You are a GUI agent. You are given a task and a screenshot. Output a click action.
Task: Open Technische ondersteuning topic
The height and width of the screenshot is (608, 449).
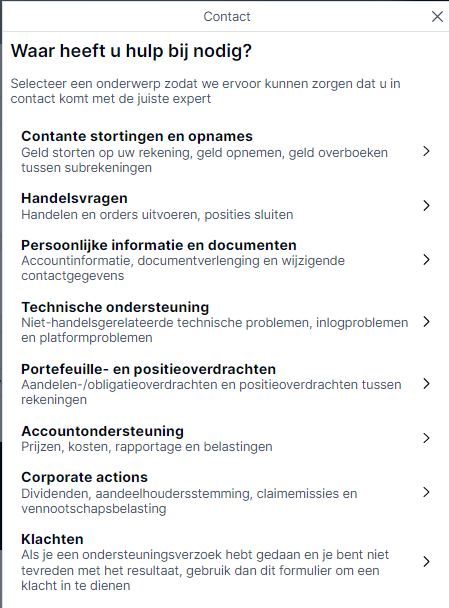tap(115, 307)
